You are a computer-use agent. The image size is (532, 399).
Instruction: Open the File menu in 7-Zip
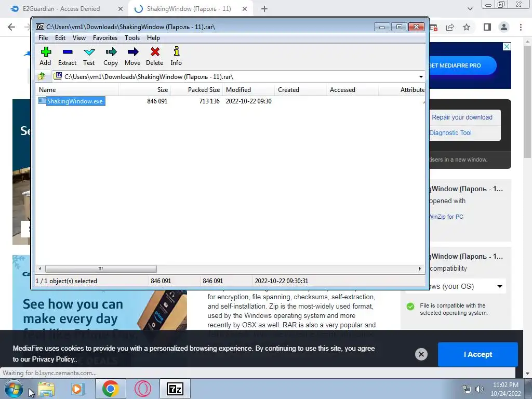pyautogui.click(x=43, y=37)
